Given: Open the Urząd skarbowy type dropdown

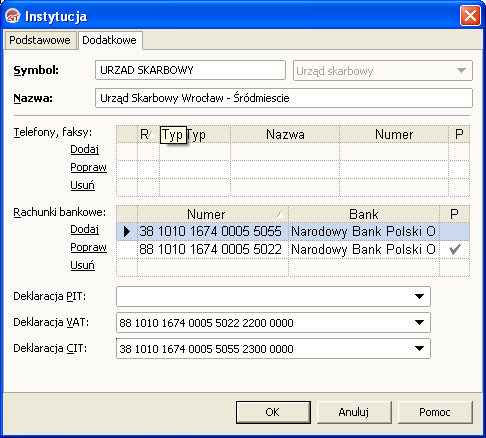Looking at the screenshot, I should point(382,71).
